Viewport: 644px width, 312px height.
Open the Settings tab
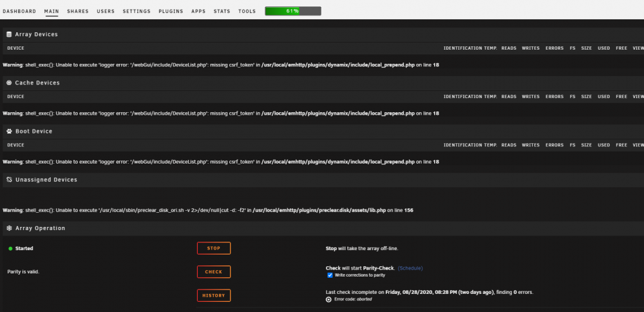137,11
